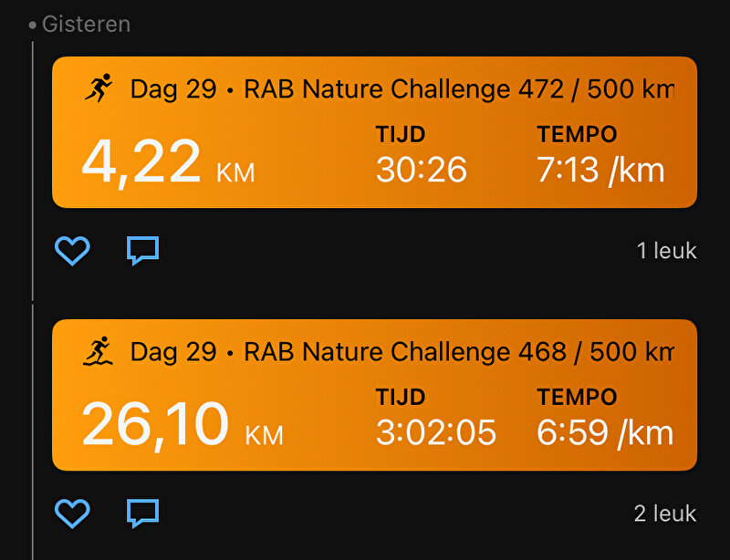Comment on the 26,10 km activity

tap(143, 513)
